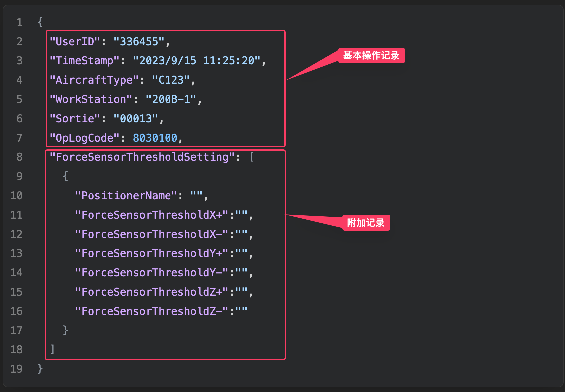Click the "Sortie" key
Screen dimensions: 565x392
pyautogui.click(x=75, y=119)
